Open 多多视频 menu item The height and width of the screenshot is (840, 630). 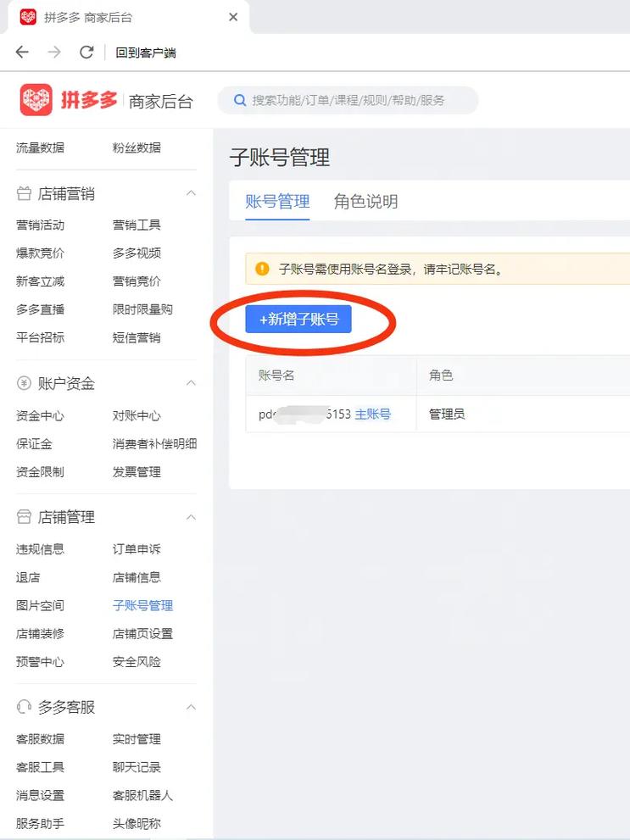[x=137, y=253]
